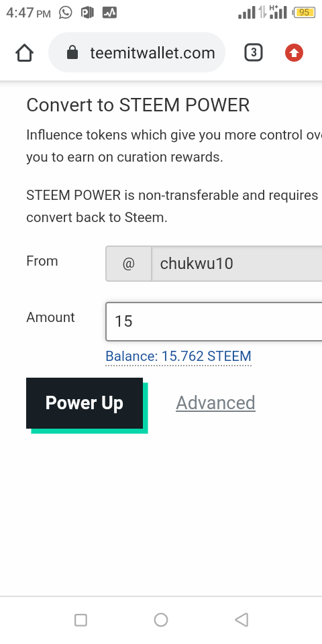The image size is (322, 644).
Task: Click the Amount field containing 15
Action: point(213,321)
